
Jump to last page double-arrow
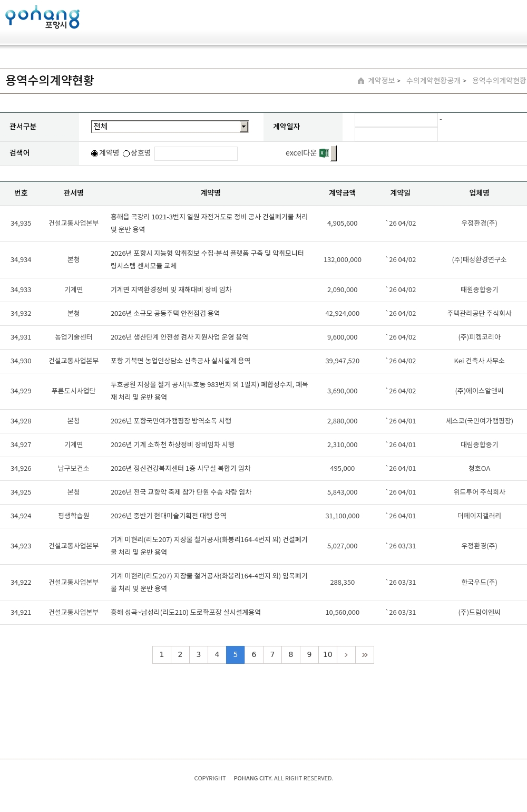[x=365, y=655]
